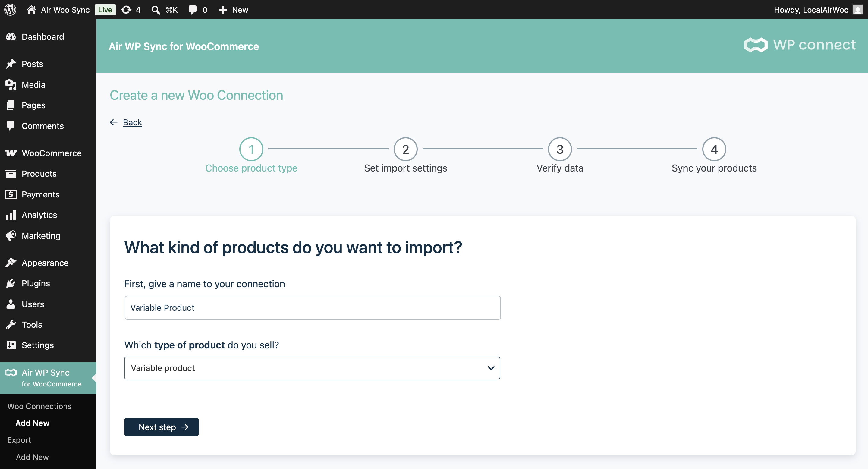The image size is (868, 469).
Task: Select bold Add New under Woo Connections
Action: pos(32,423)
